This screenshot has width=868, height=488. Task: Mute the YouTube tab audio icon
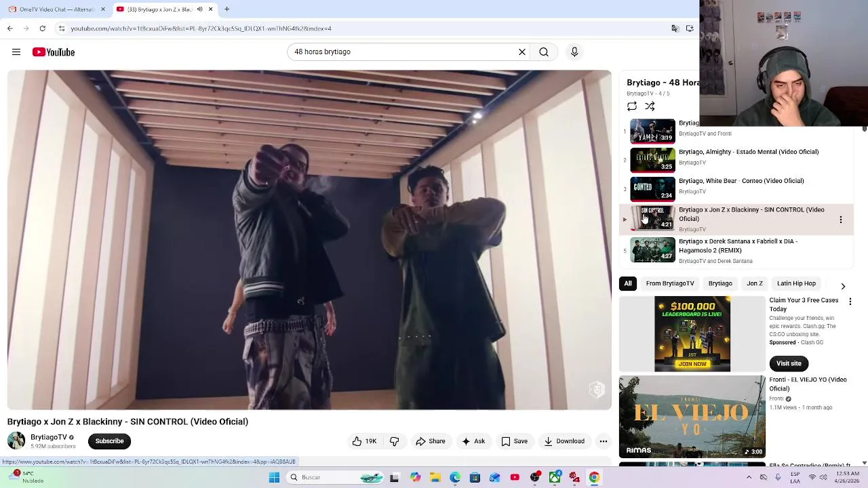(x=199, y=9)
